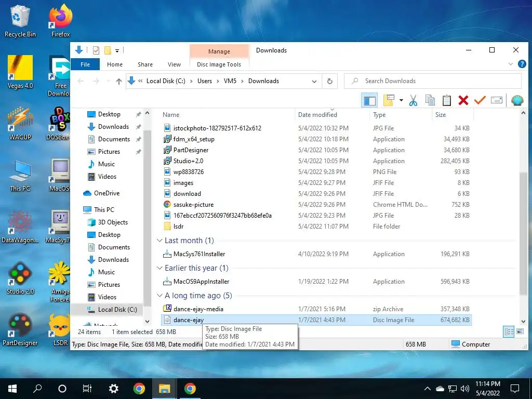Expand the ribbon with the chevron
The height and width of the screenshot is (399, 532).
click(x=511, y=64)
